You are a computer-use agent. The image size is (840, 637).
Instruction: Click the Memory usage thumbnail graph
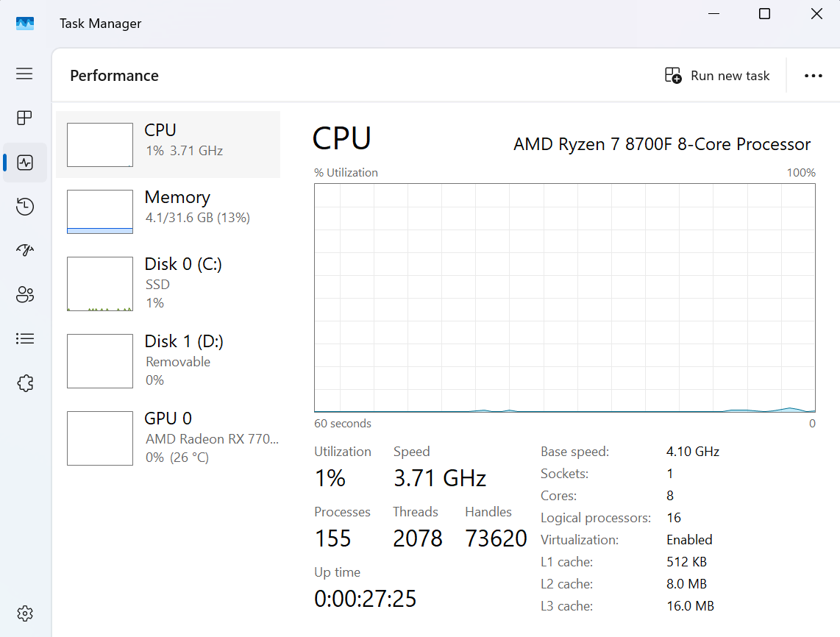tap(100, 212)
